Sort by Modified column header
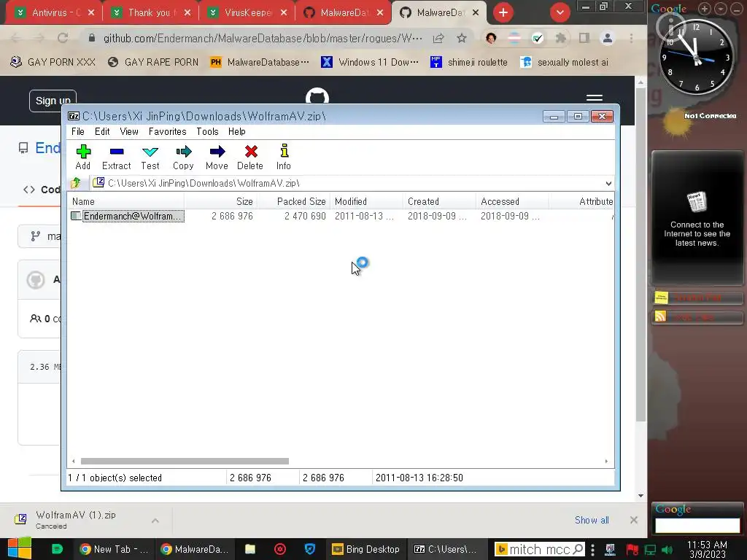 tap(367, 201)
